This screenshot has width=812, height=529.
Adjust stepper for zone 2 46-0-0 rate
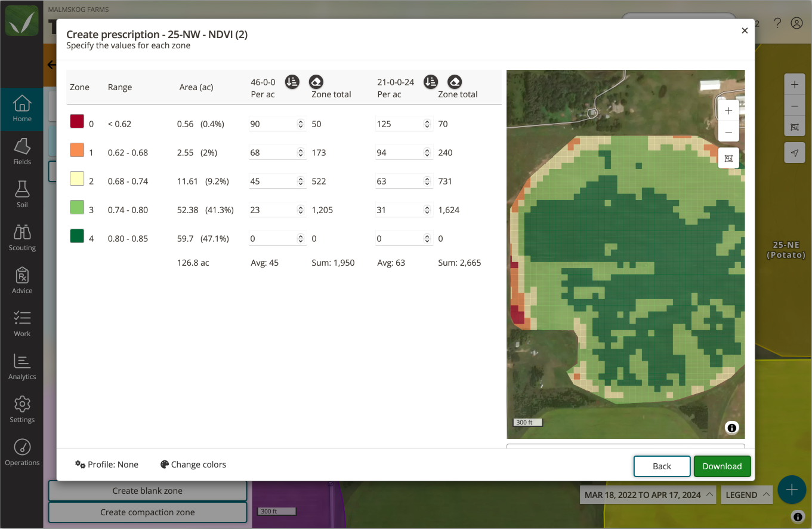click(301, 182)
